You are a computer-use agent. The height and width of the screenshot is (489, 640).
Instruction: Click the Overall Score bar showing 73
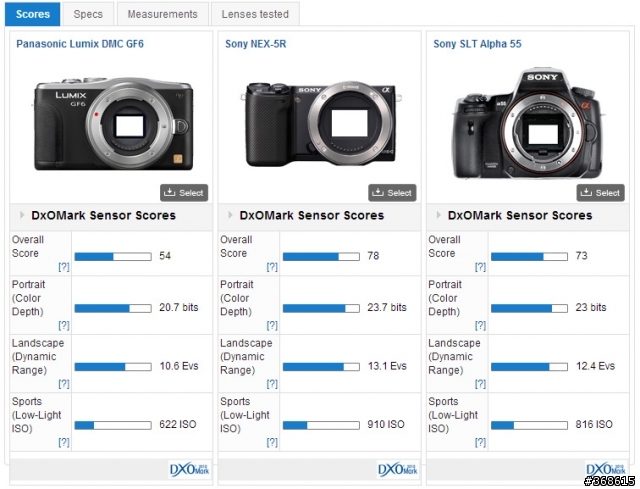coord(529,256)
